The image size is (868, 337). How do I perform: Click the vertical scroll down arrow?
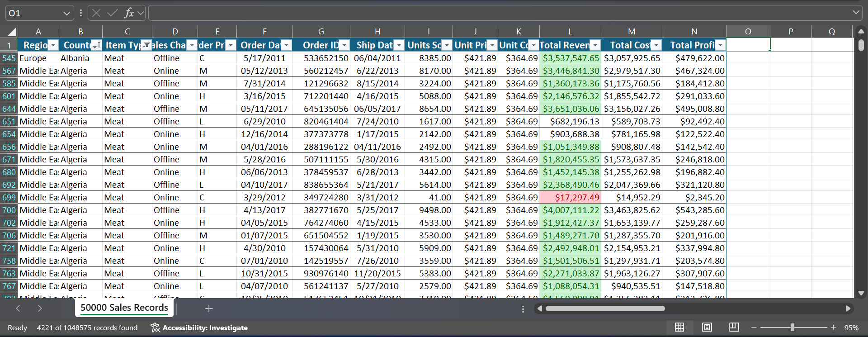click(861, 293)
